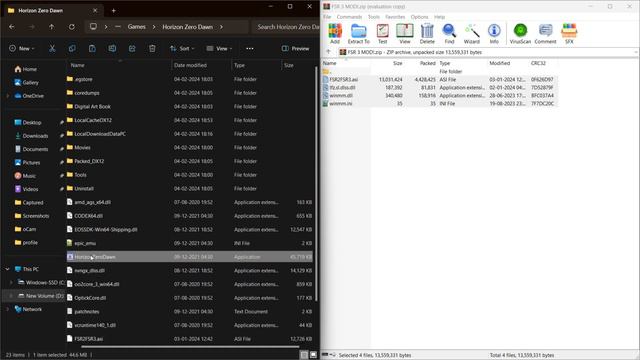
Task: Click Extract To in WinRAR toolbar
Action: pos(358,33)
